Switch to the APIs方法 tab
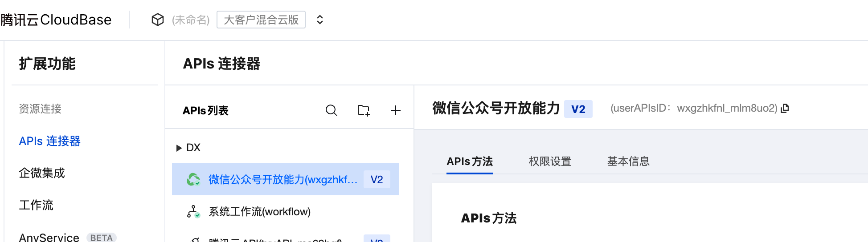 [470, 161]
